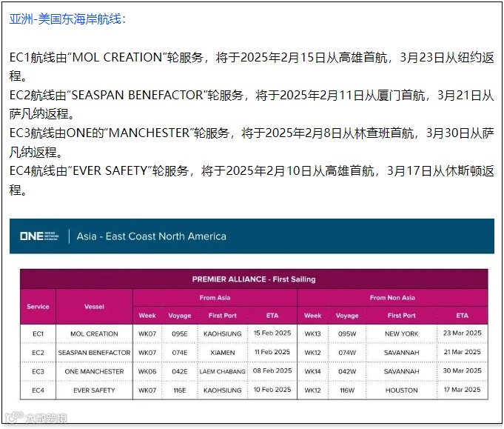Screen dimensions: 504x429
Task: Click SAVANNAH port in EC3 row
Action: 401,371
